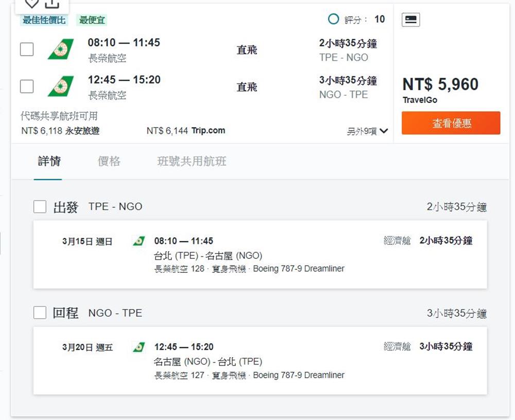Click small EVA Air icon in March 15 details
Viewport: 515px width, 420px height.
coord(139,241)
